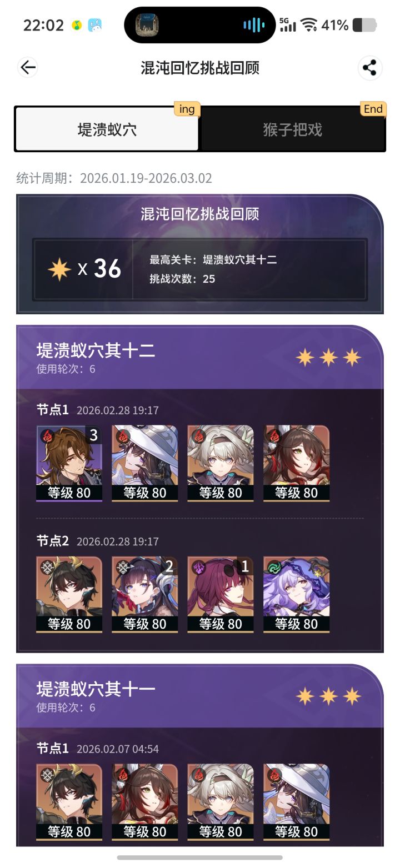Select the magenta-haired sunglasses character in 节点2
Image resolution: width=400 pixels, height=868 pixels.
[x=221, y=595]
